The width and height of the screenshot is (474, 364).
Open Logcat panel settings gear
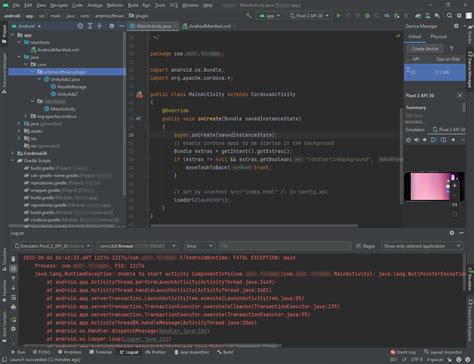click(452, 233)
